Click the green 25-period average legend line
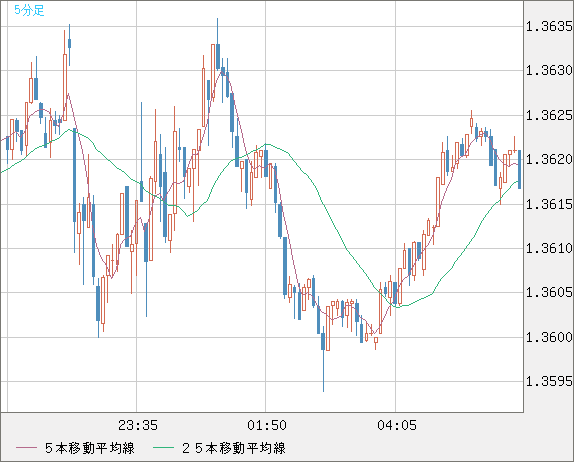 [163, 448]
